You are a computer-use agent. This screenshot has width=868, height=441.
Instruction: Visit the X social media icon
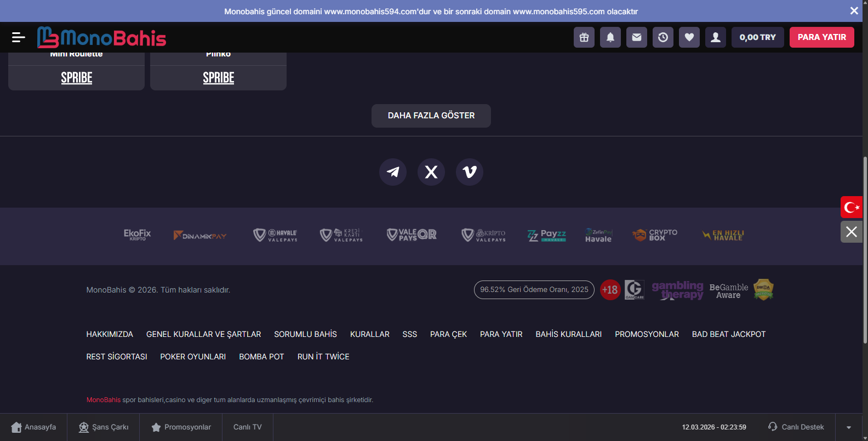pos(431,172)
